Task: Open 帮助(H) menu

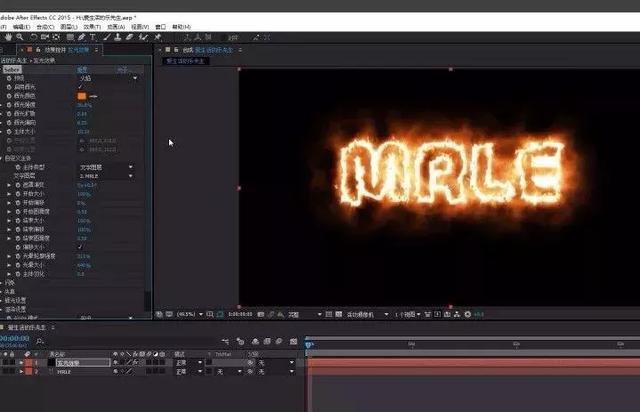Action: (x=181, y=27)
